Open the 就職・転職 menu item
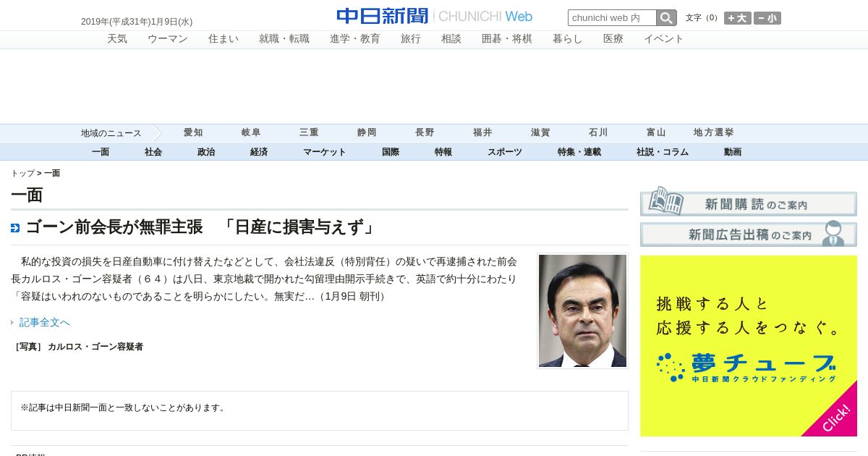 click(284, 39)
